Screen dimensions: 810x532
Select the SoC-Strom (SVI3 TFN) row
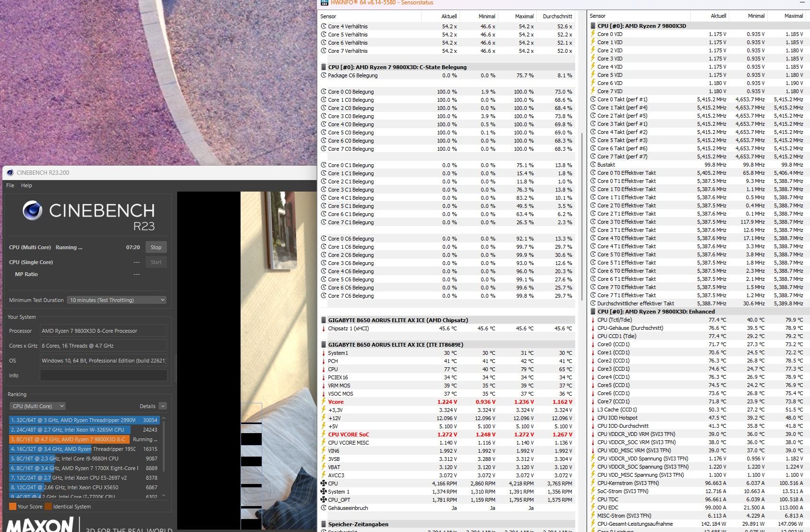698,491
